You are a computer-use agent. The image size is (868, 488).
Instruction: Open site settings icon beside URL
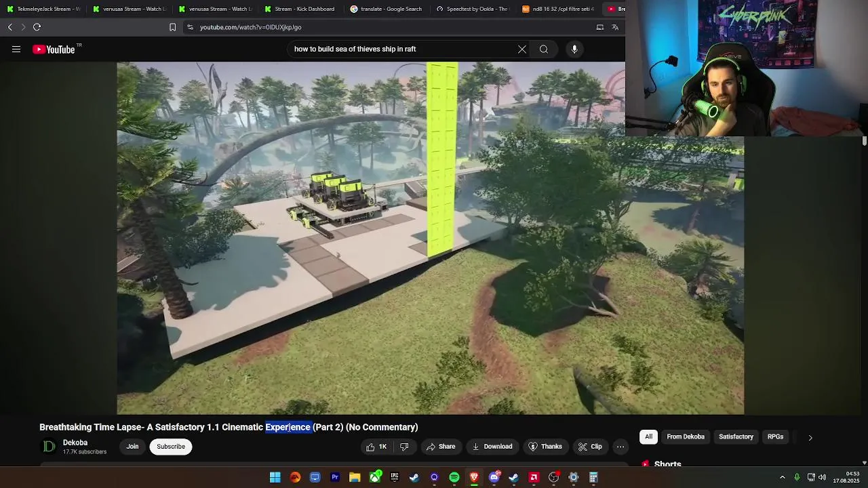tap(191, 27)
